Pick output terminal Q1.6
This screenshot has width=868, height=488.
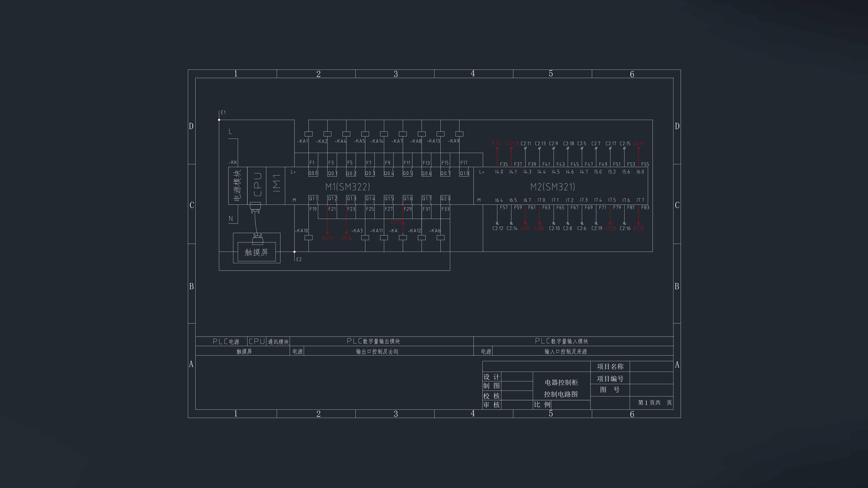[x=407, y=198]
